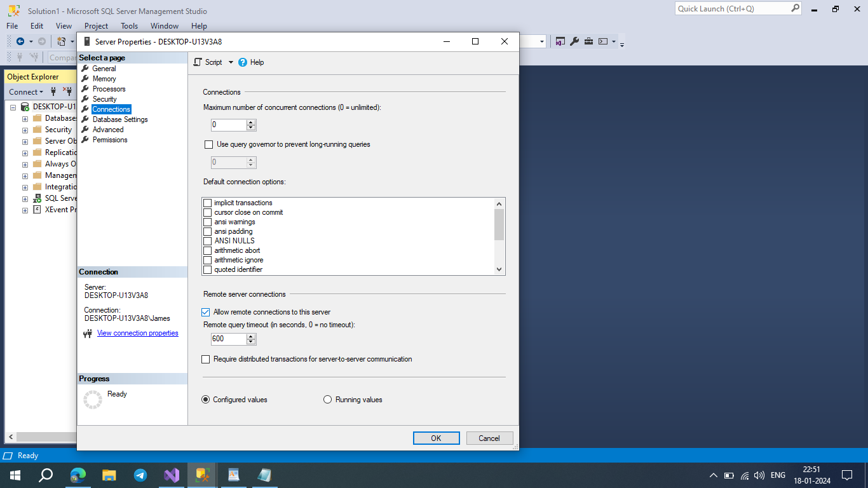Click the taskbar search icon
This screenshot has width=868, height=488.
pyautogui.click(x=46, y=475)
